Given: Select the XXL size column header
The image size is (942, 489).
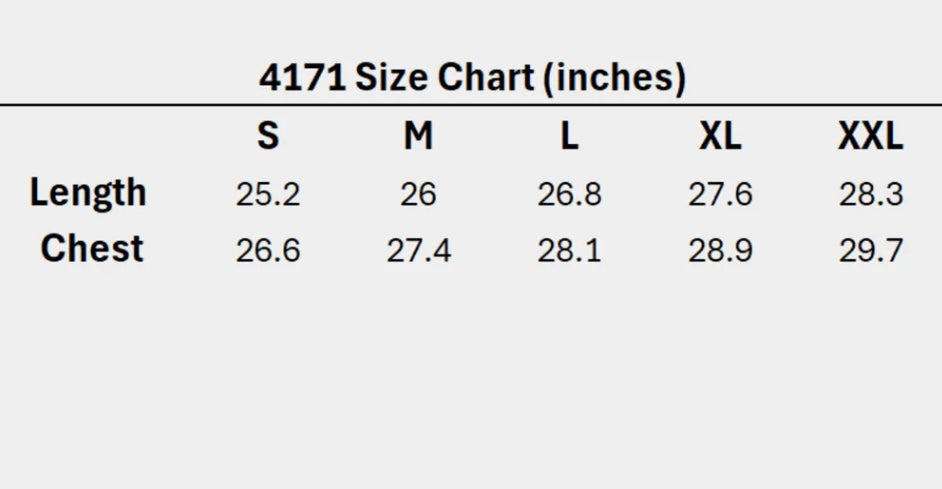Looking at the screenshot, I should [x=870, y=136].
